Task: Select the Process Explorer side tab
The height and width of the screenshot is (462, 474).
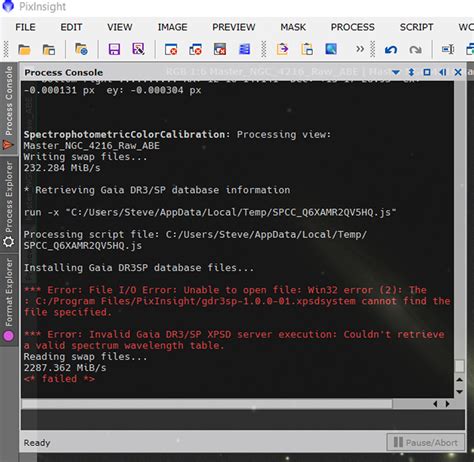Action: pyautogui.click(x=9, y=204)
